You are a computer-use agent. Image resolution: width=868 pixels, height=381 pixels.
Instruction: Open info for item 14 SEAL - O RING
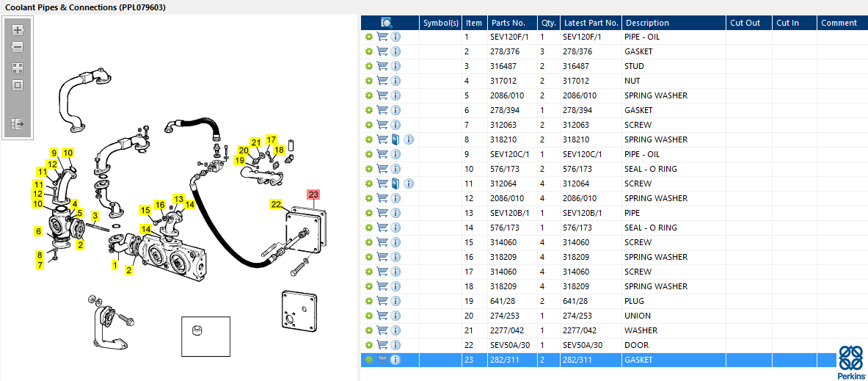[x=395, y=228]
